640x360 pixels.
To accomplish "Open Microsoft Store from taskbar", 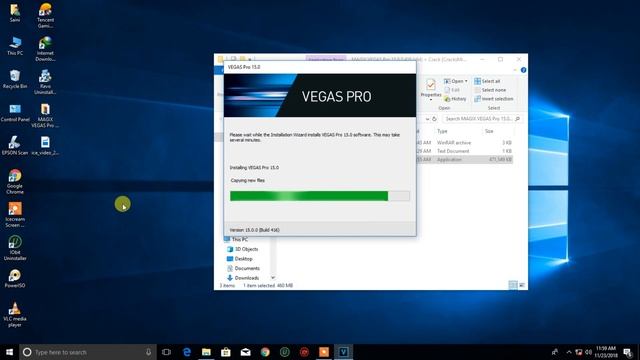I will point(226,352).
